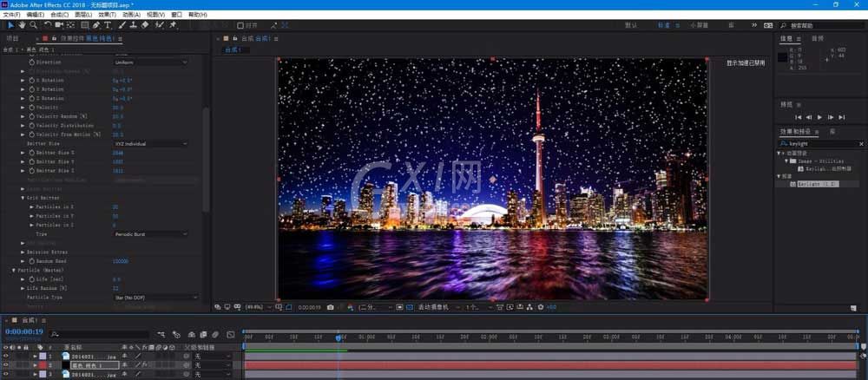Hide layer 1 with its eye icon
Image resolution: width=868 pixels, height=380 pixels.
(x=6, y=357)
